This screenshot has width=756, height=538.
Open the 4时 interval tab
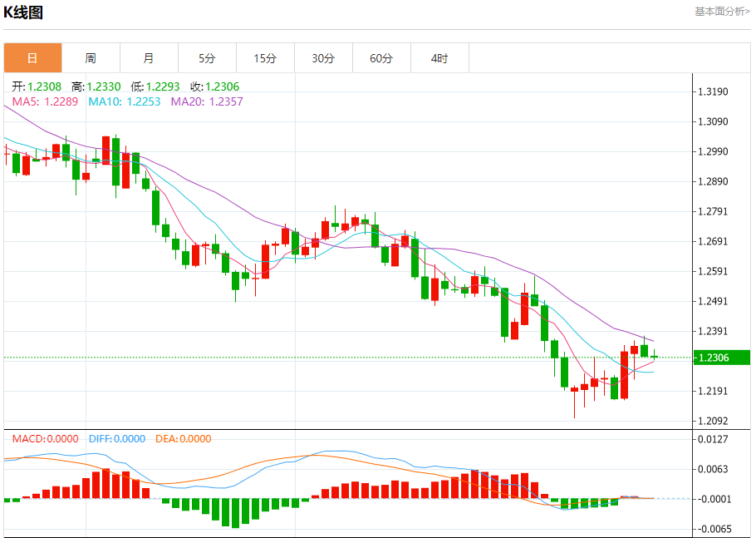tap(439, 58)
